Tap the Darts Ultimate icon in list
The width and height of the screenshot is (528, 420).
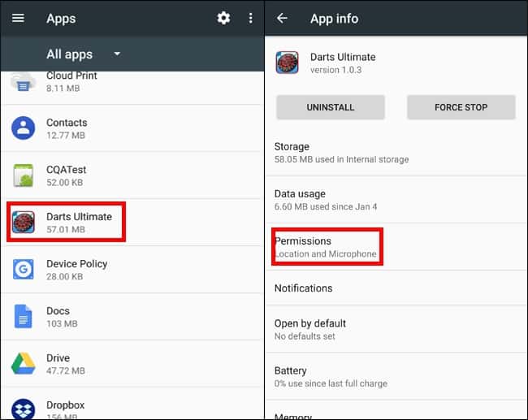(x=24, y=222)
